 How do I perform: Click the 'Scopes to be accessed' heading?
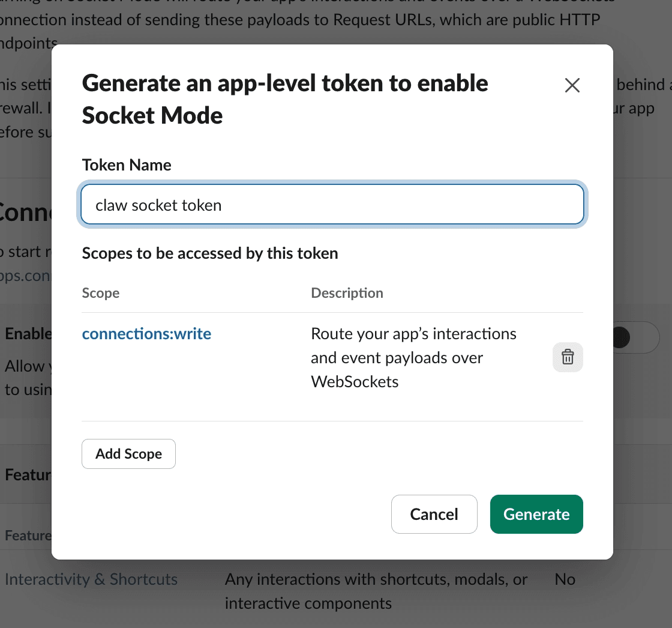(x=210, y=253)
